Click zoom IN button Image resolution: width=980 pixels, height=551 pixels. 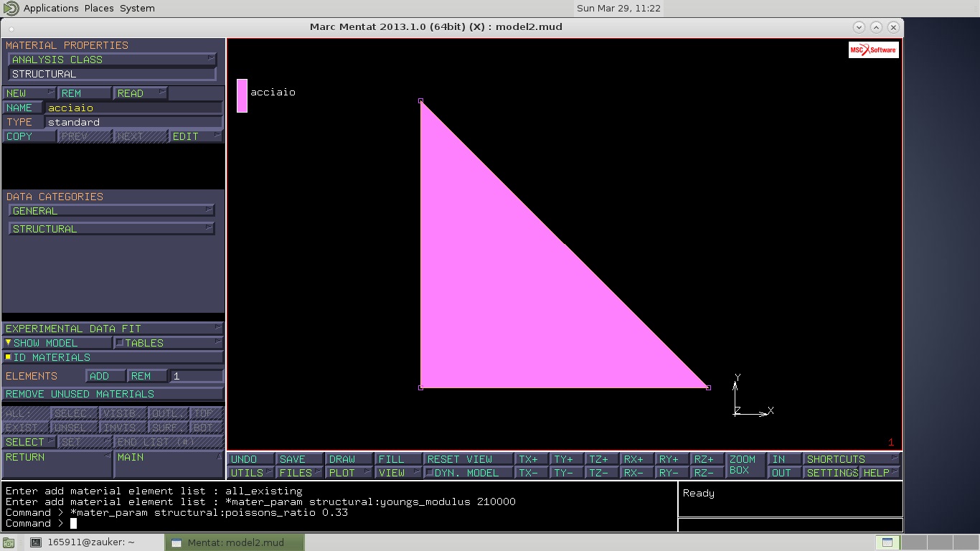785,459
